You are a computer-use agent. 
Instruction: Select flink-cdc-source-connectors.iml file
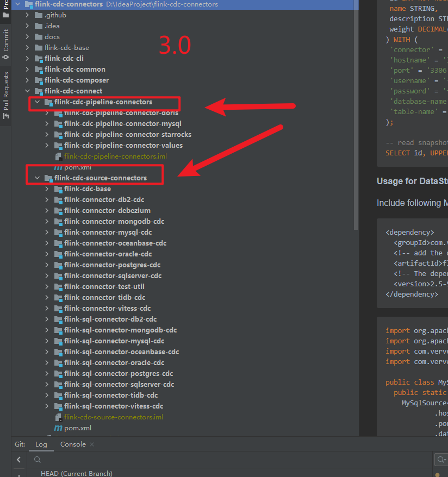click(x=114, y=417)
